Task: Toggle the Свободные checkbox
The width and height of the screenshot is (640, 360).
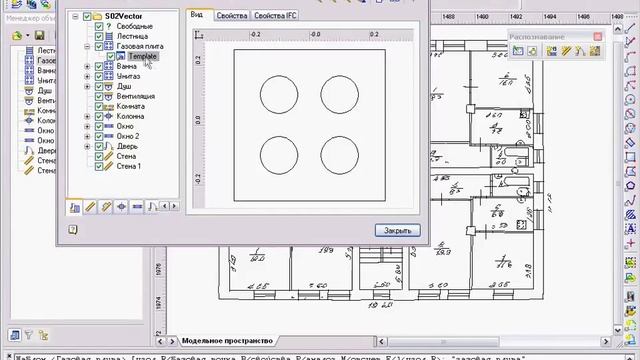Action: 99,27
